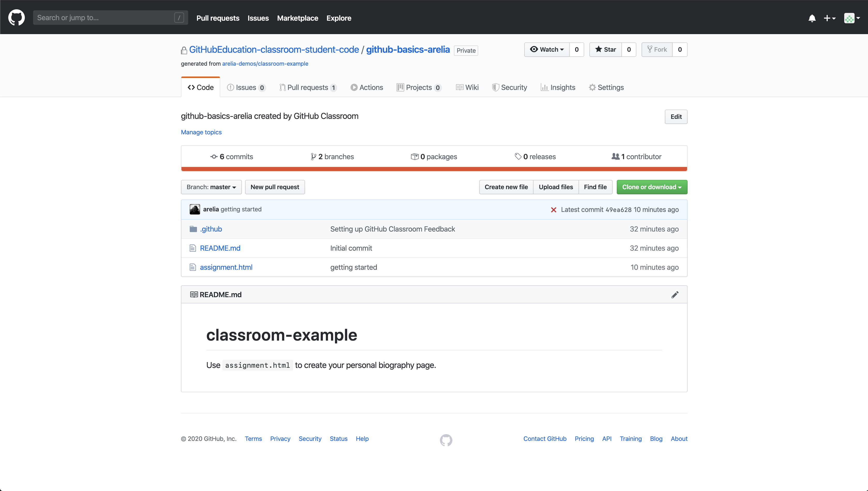View commit history via the 6 commits icon

pyautogui.click(x=214, y=156)
